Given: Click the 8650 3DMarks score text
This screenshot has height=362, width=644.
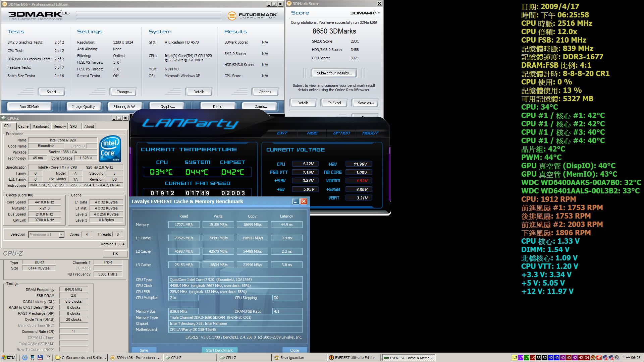Looking at the screenshot, I should click(334, 31).
